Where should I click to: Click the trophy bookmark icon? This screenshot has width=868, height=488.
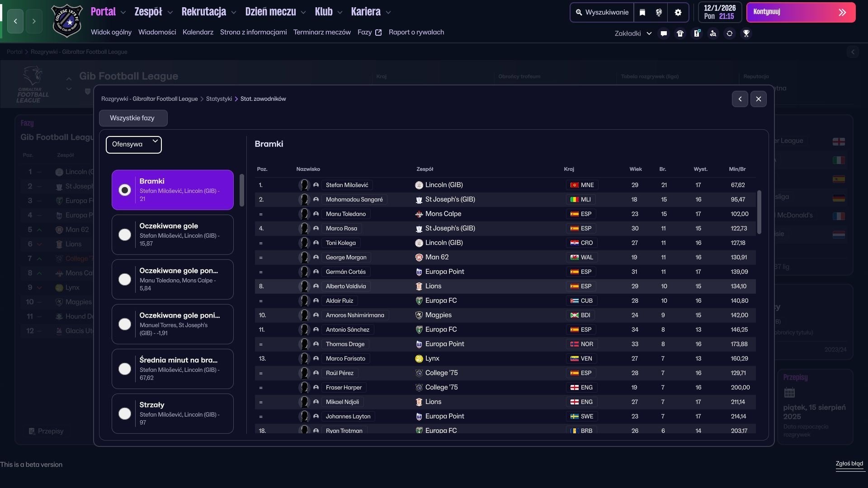746,33
